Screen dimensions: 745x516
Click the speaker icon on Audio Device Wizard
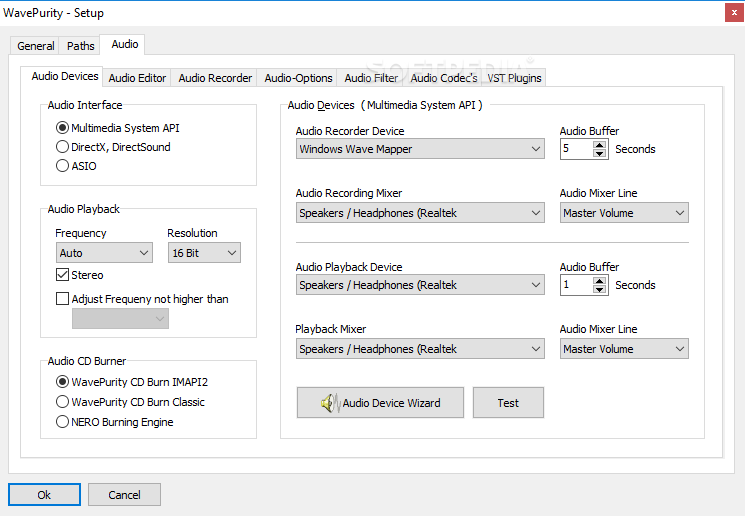(x=331, y=403)
